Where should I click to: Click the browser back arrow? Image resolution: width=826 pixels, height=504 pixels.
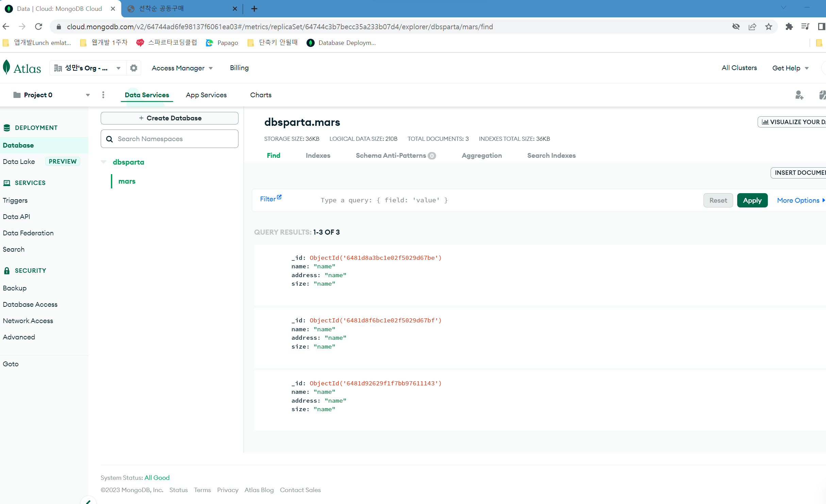point(6,27)
